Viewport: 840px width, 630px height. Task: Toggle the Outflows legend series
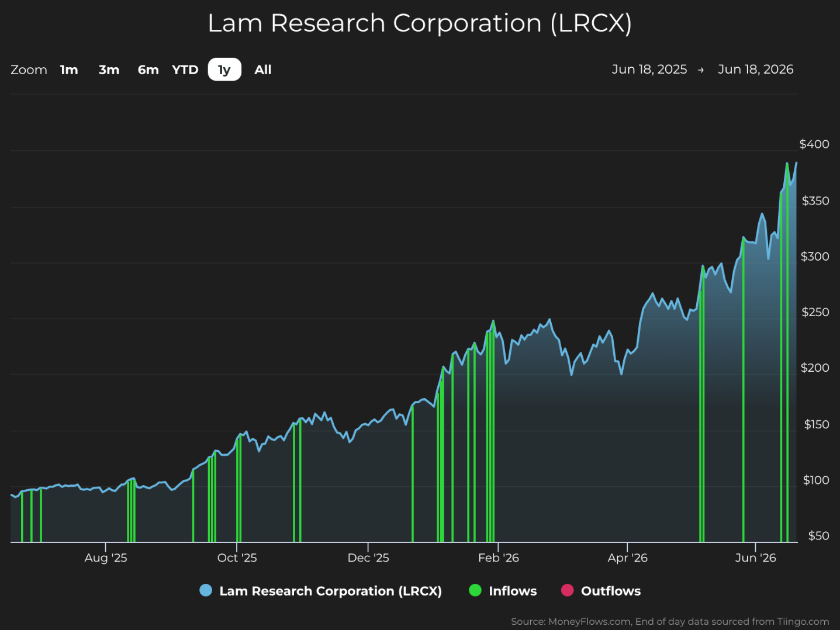(x=601, y=591)
